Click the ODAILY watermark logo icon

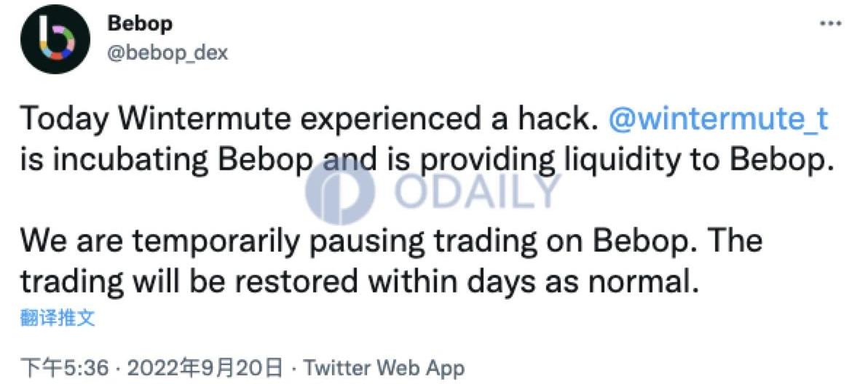341,191
